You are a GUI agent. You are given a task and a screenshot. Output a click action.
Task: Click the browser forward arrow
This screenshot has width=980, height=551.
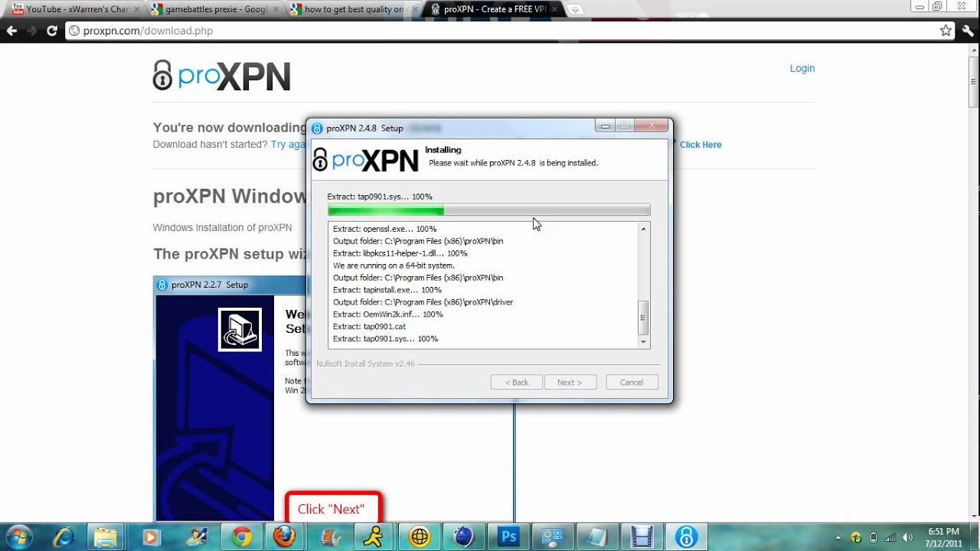(x=31, y=31)
